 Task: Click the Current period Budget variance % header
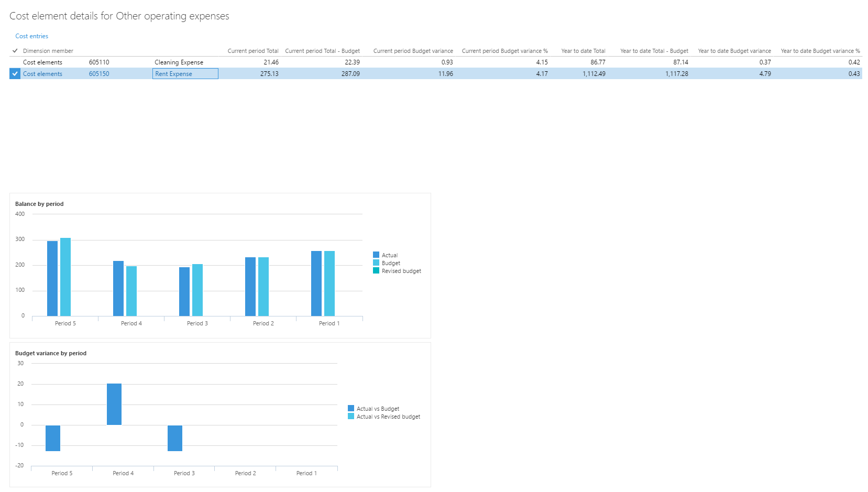click(504, 50)
